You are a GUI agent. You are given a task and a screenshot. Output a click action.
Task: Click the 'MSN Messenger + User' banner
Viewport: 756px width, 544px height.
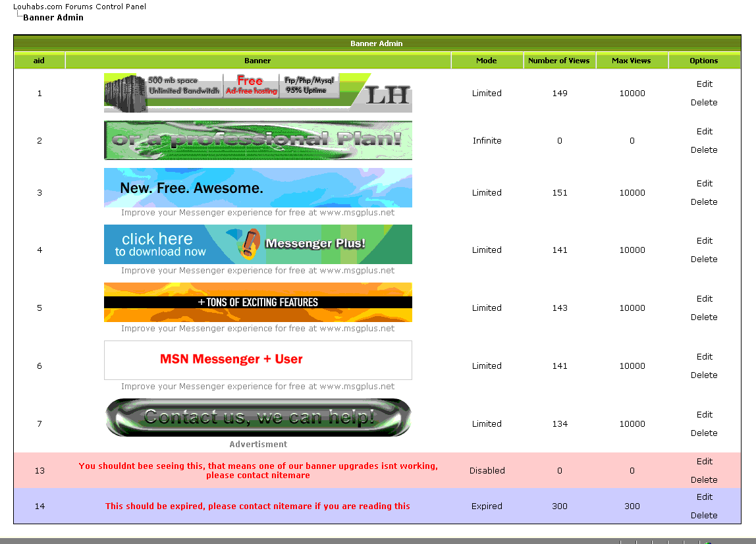coord(257,360)
